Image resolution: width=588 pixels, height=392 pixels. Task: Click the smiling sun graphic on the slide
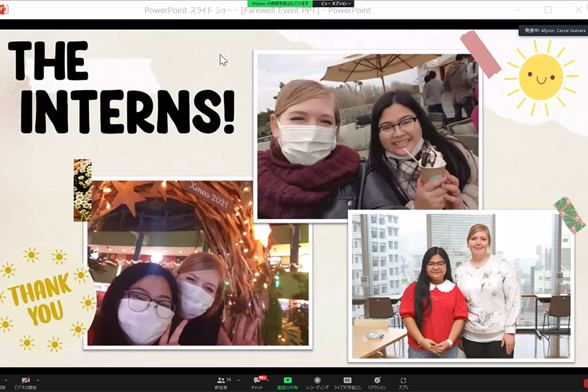pos(540,77)
